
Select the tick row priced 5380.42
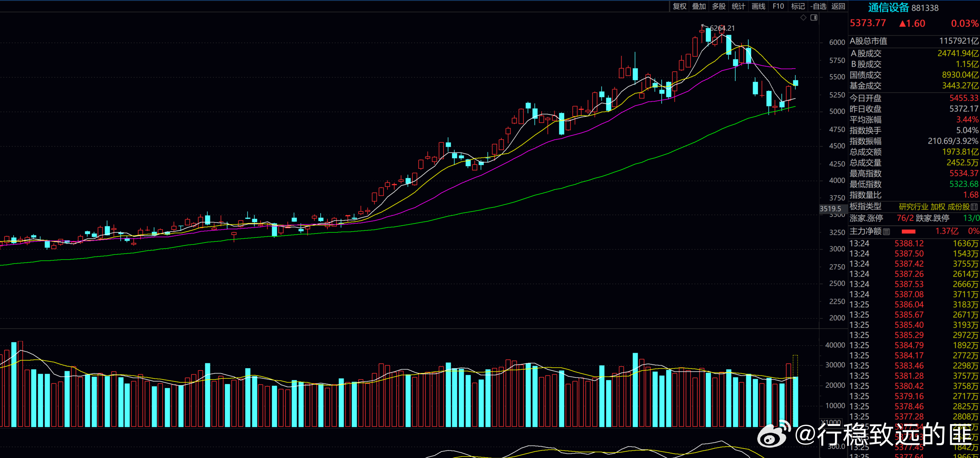coord(914,386)
